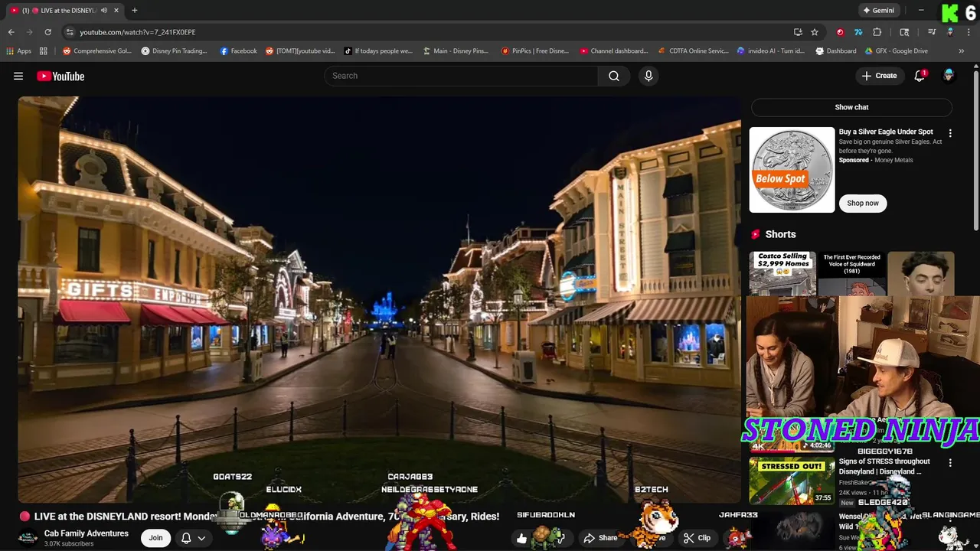The width and height of the screenshot is (980, 551).
Task: Bookmark this page with the star icon
Action: (x=815, y=32)
